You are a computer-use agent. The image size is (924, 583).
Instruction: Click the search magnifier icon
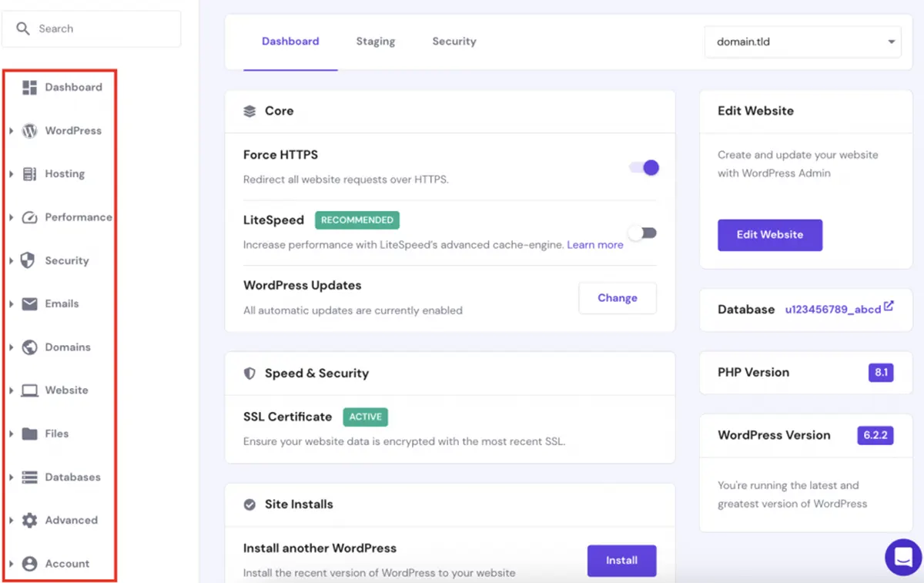pyautogui.click(x=23, y=28)
